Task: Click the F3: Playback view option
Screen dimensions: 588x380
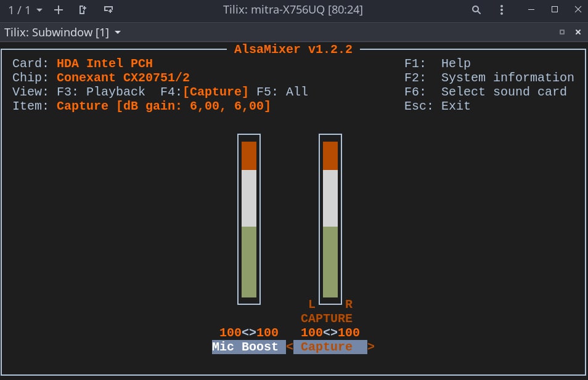Action: 101,92
